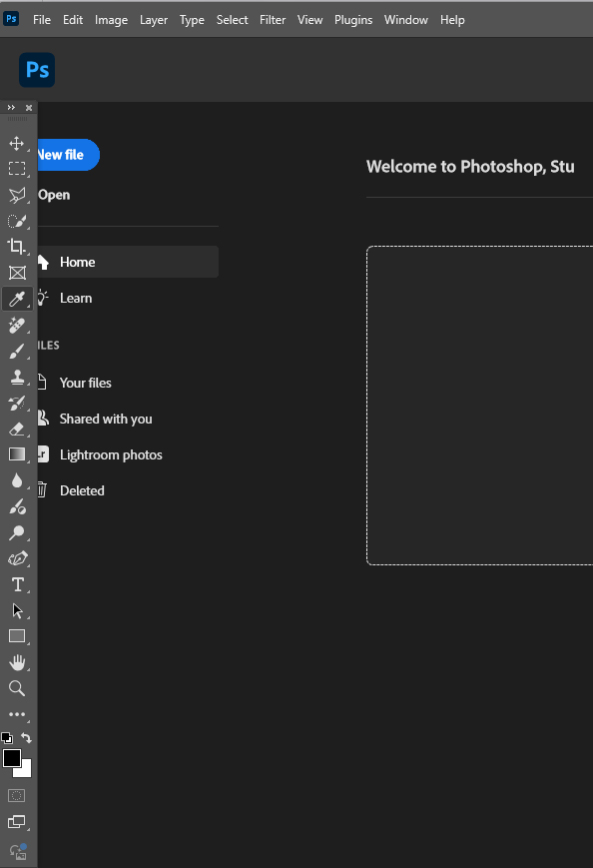
Task: Select the Brush tool
Action: click(x=16, y=351)
